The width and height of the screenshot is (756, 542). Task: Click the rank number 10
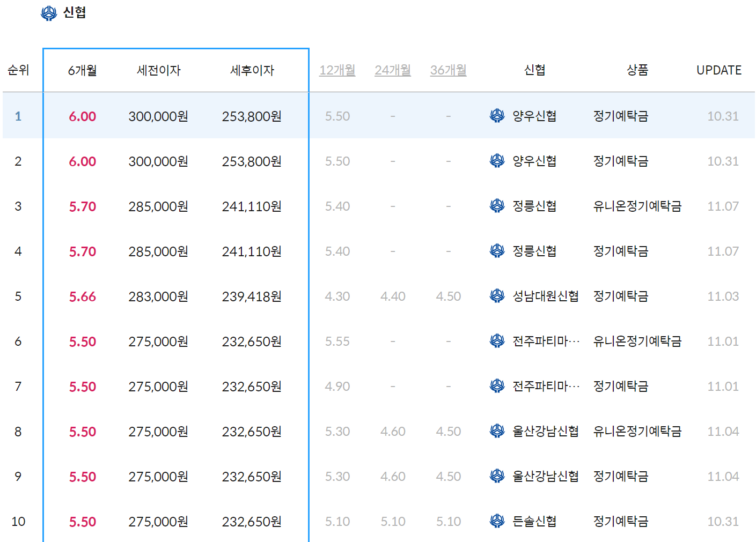pos(18,522)
